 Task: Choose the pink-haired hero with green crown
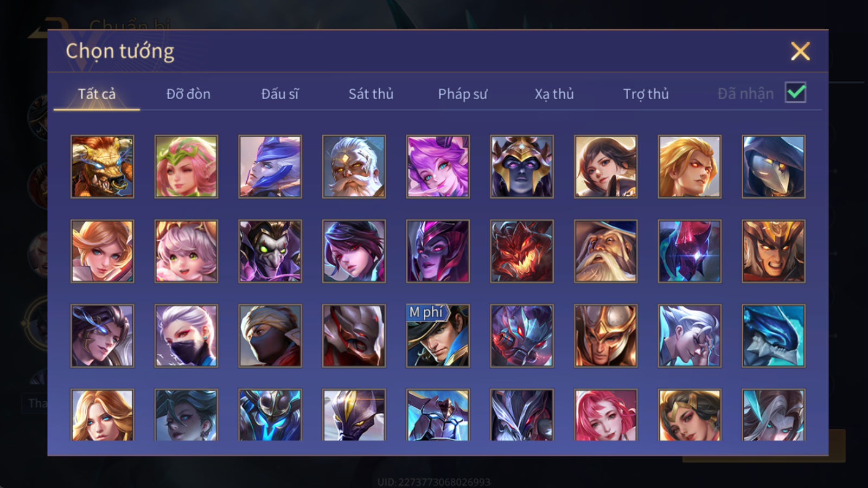(186, 166)
